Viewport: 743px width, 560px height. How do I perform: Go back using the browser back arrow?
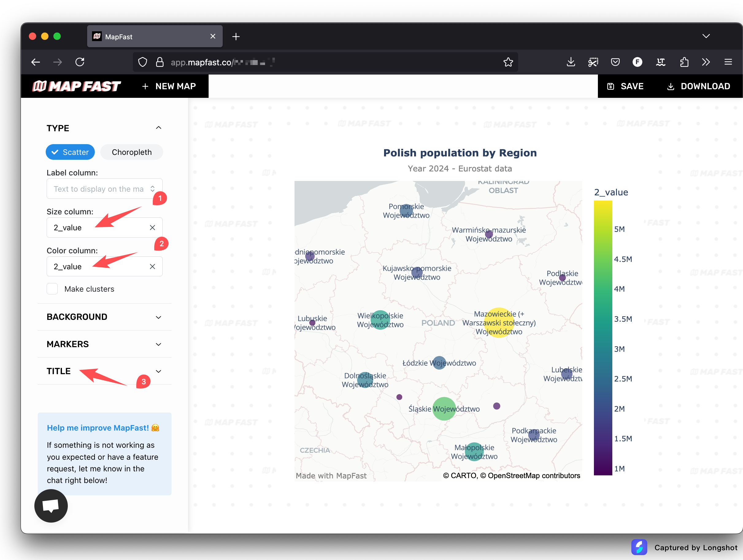click(36, 62)
